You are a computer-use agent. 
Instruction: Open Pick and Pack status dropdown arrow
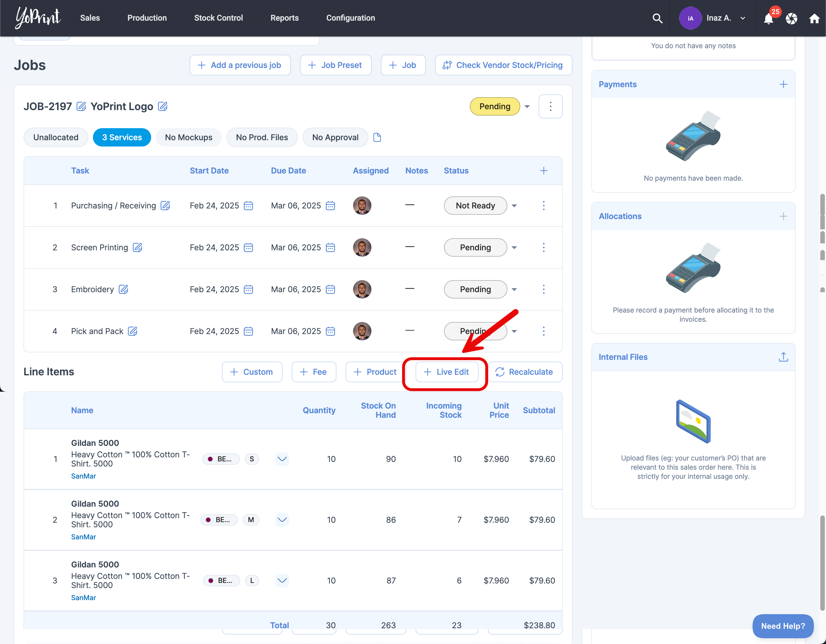[x=514, y=331]
